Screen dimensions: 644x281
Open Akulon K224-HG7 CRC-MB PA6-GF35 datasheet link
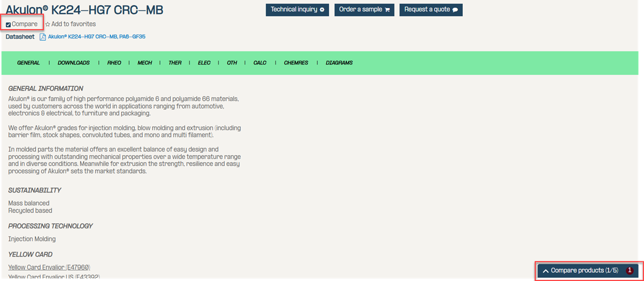pyautogui.click(x=96, y=37)
